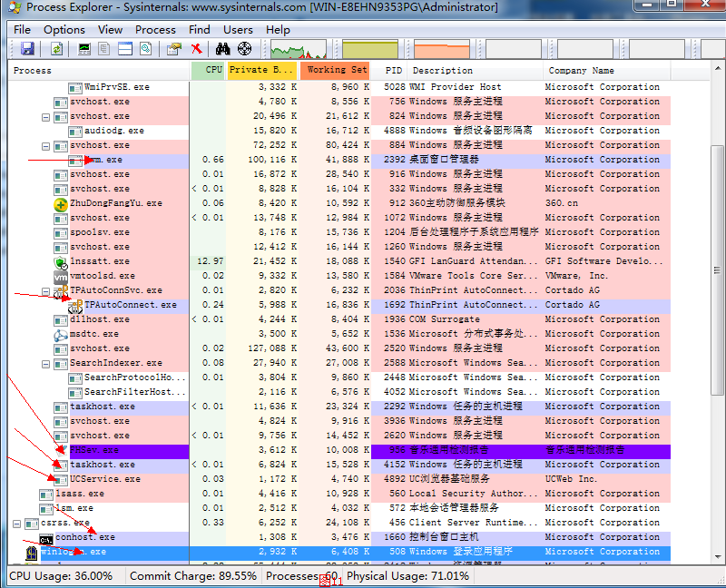Click the DLL/handle view toolbar icon
Image resolution: width=726 pixels, height=588 pixels.
pyautogui.click(x=146, y=49)
